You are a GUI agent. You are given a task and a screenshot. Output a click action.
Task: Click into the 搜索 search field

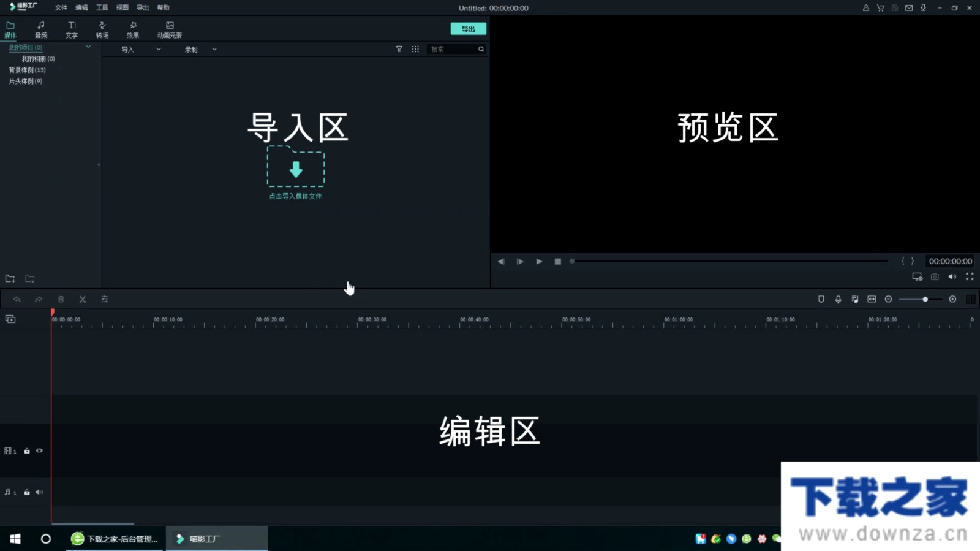click(x=452, y=49)
